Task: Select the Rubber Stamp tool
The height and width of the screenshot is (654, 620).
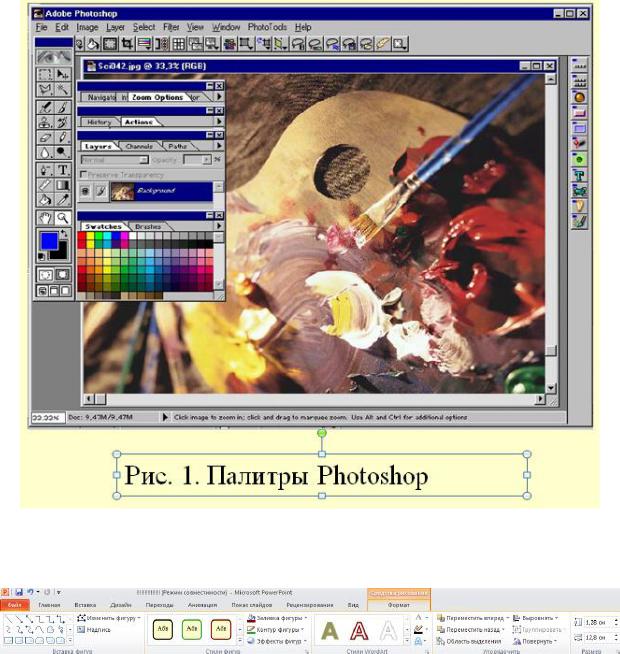Action: [x=45, y=122]
